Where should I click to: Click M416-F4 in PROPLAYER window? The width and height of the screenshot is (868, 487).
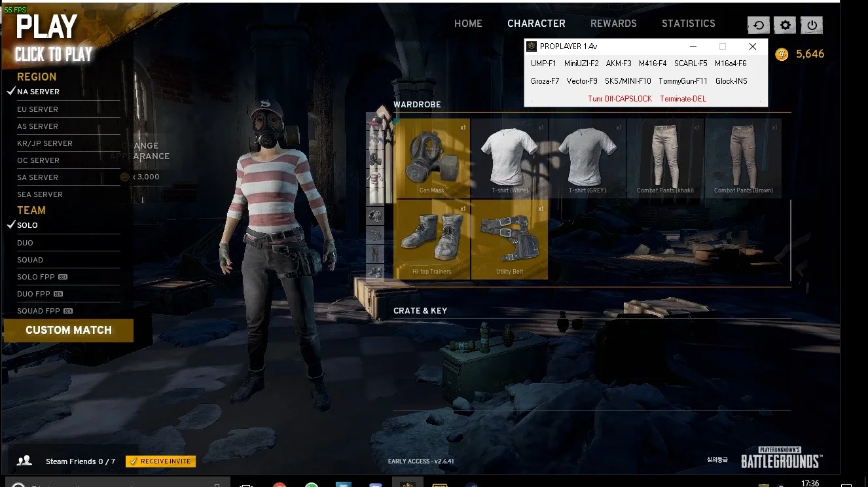tap(653, 63)
